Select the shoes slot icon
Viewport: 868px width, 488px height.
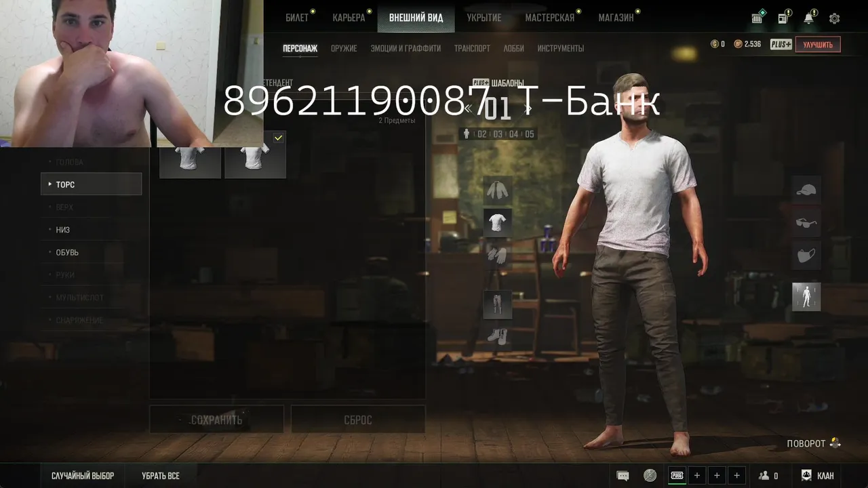[498, 335]
